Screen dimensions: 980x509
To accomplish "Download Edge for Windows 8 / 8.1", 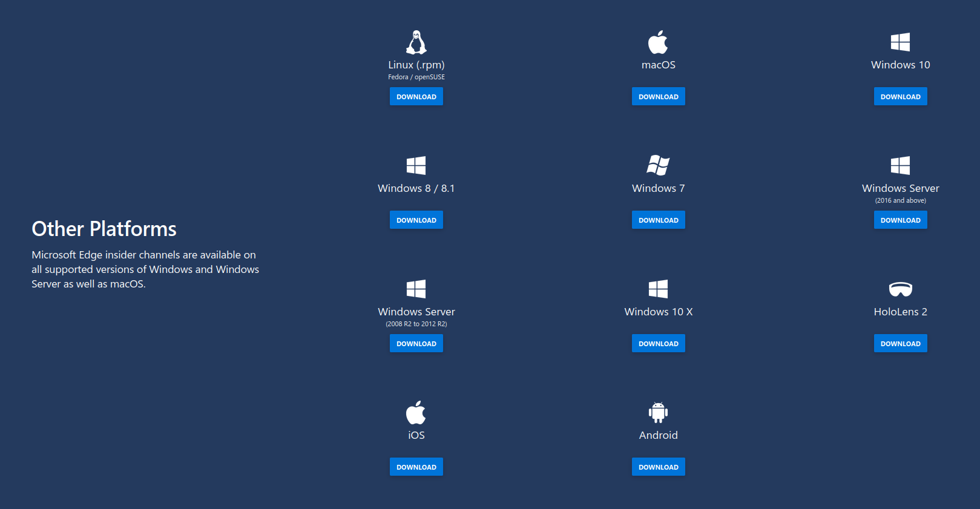I will click(416, 220).
